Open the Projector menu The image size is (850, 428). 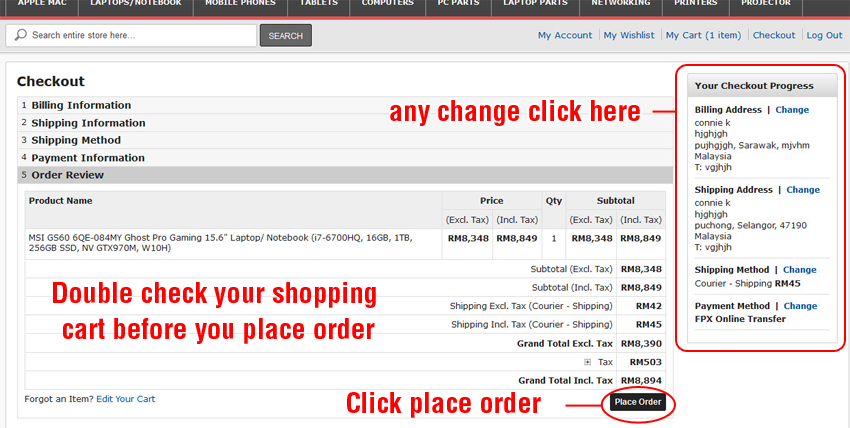(766, 5)
